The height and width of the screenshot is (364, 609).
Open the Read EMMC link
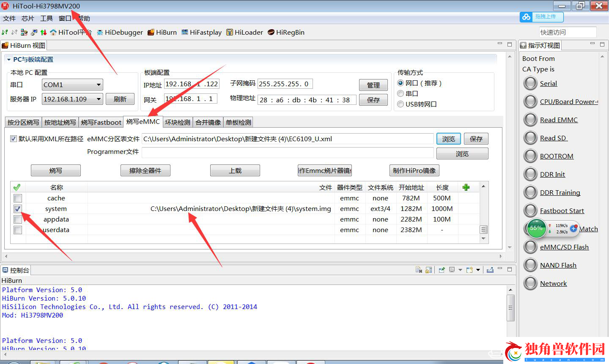coord(559,120)
